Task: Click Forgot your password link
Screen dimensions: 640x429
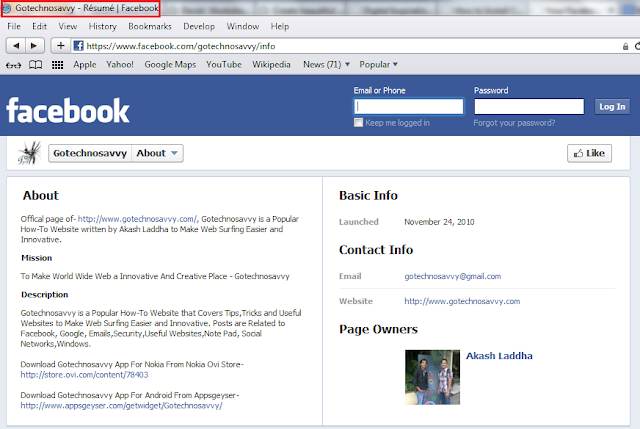Action: tap(514, 123)
